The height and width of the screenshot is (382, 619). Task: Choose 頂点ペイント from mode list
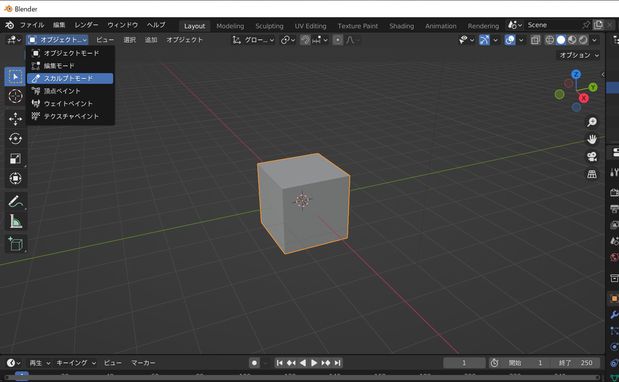tap(70, 91)
